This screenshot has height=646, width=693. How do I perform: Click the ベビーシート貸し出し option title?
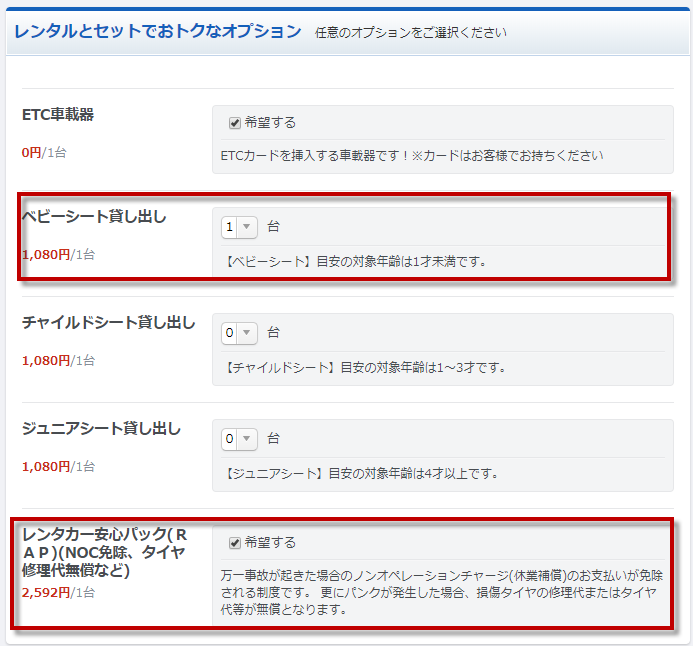pos(94,217)
